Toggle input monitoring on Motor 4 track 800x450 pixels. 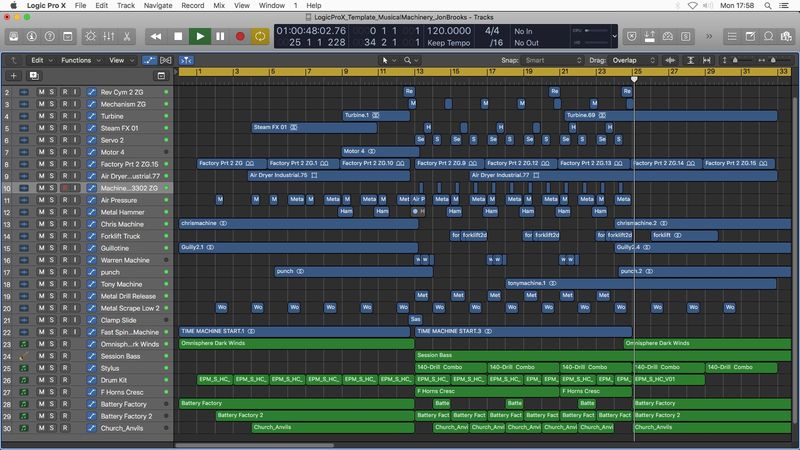pyautogui.click(x=75, y=152)
